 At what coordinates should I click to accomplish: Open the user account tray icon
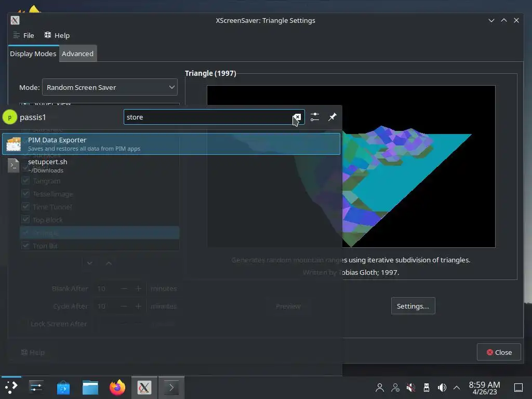(x=380, y=388)
